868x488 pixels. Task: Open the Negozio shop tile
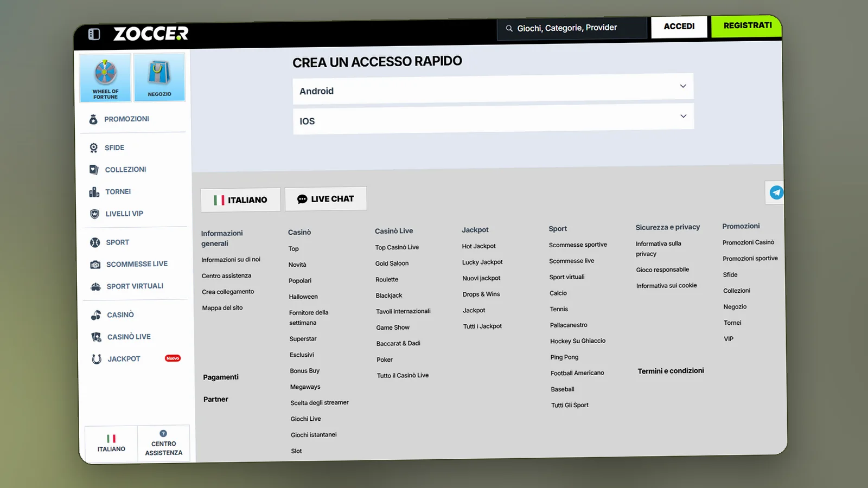[x=159, y=77]
